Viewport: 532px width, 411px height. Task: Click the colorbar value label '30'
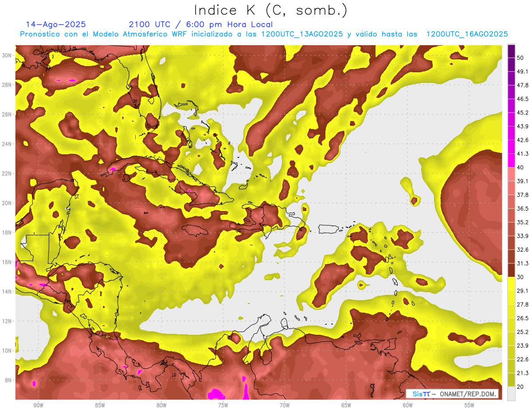(520, 277)
